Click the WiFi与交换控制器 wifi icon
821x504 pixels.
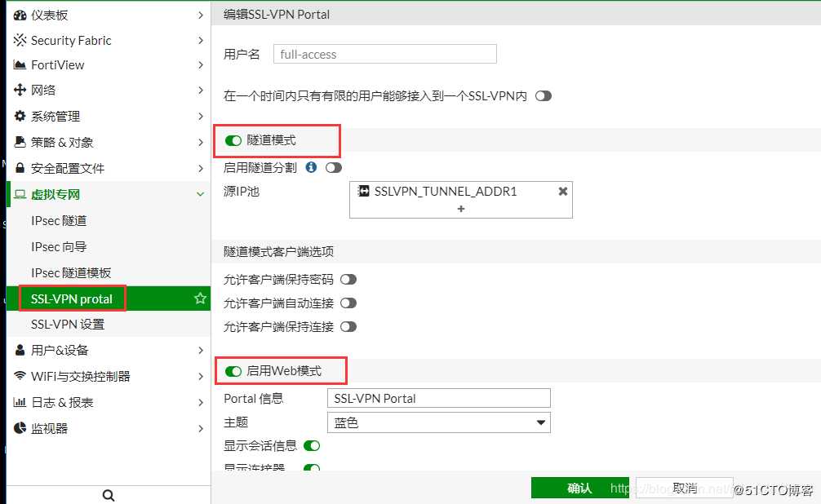click(20, 376)
